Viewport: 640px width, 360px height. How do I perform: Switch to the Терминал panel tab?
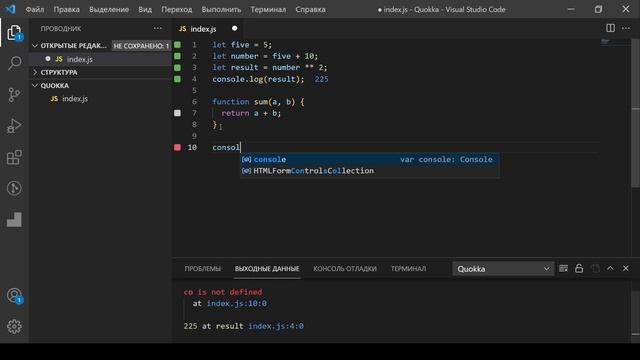[x=409, y=269]
